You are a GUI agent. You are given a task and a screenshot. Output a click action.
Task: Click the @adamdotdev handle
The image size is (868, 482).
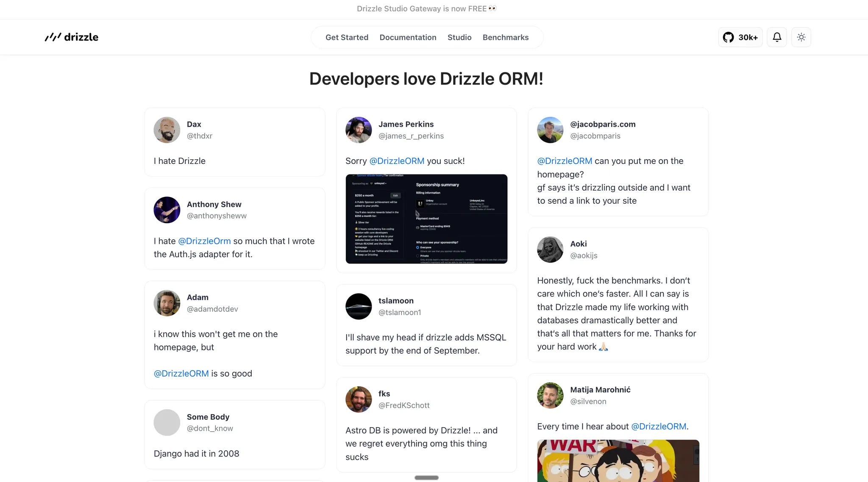(x=212, y=309)
